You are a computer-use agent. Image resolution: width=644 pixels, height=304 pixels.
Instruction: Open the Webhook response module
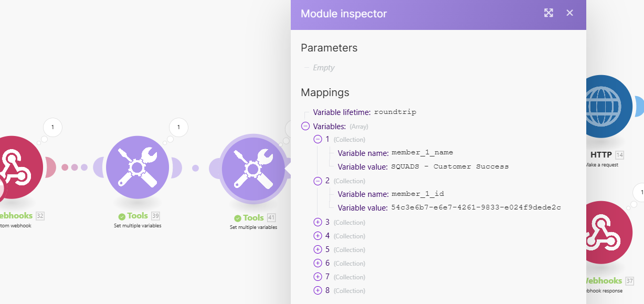point(601,233)
